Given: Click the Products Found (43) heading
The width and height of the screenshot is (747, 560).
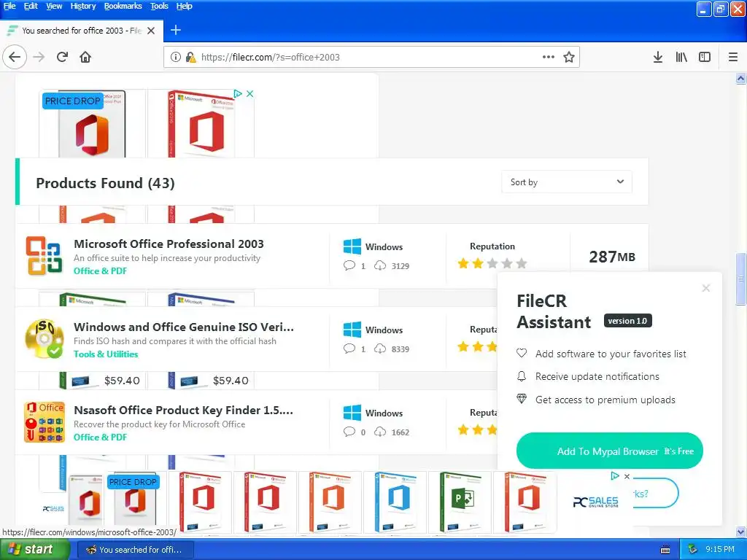Looking at the screenshot, I should pyautogui.click(x=105, y=183).
